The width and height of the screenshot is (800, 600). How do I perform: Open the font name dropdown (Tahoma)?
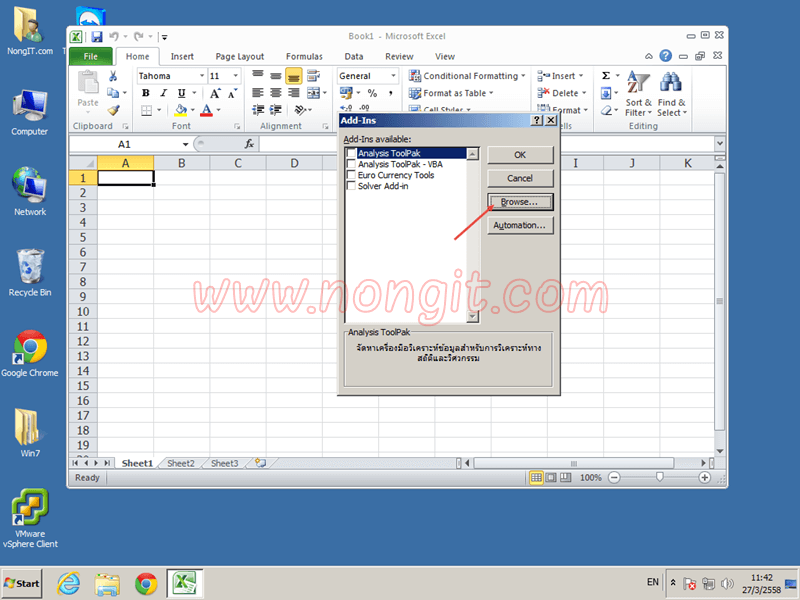202,76
